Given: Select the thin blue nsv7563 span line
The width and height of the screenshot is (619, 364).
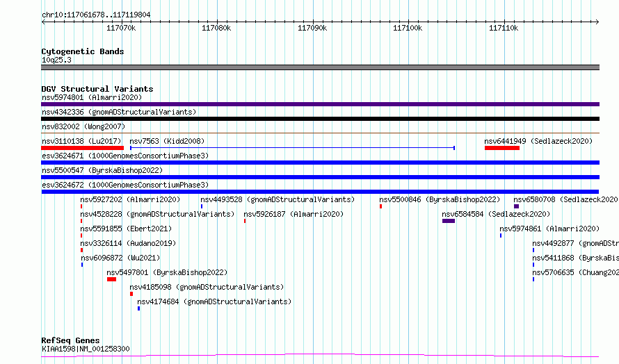Looking at the screenshot, I should click(293, 148).
